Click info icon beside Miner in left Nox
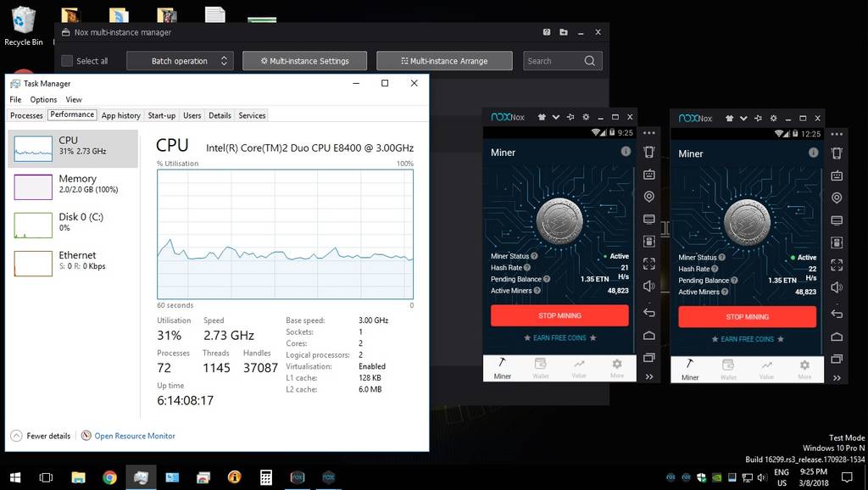The width and height of the screenshot is (868, 490). tap(626, 151)
